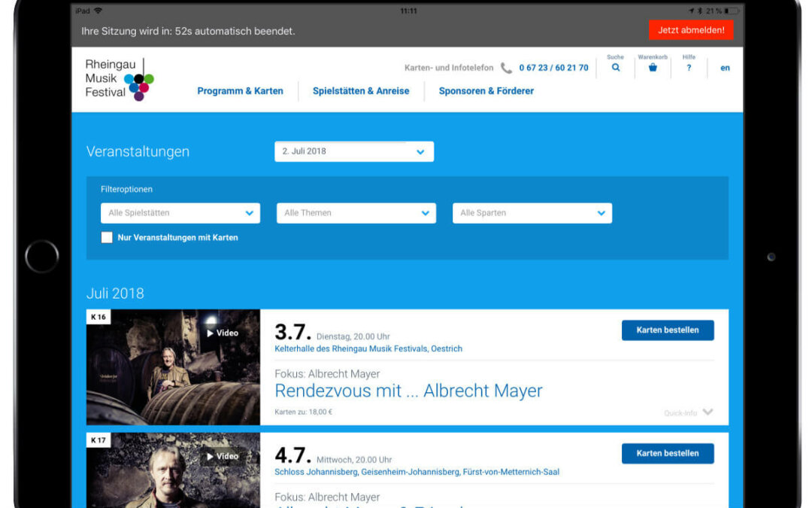Viewport: 812px width, 508px height.
Task: Open the Spielstätten & Anreise menu
Action: point(361,91)
